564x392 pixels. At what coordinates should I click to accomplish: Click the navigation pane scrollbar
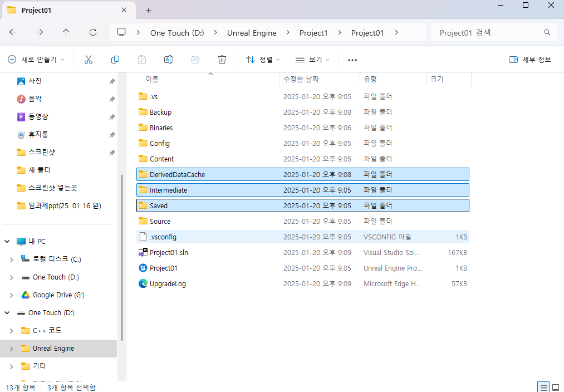122,257
